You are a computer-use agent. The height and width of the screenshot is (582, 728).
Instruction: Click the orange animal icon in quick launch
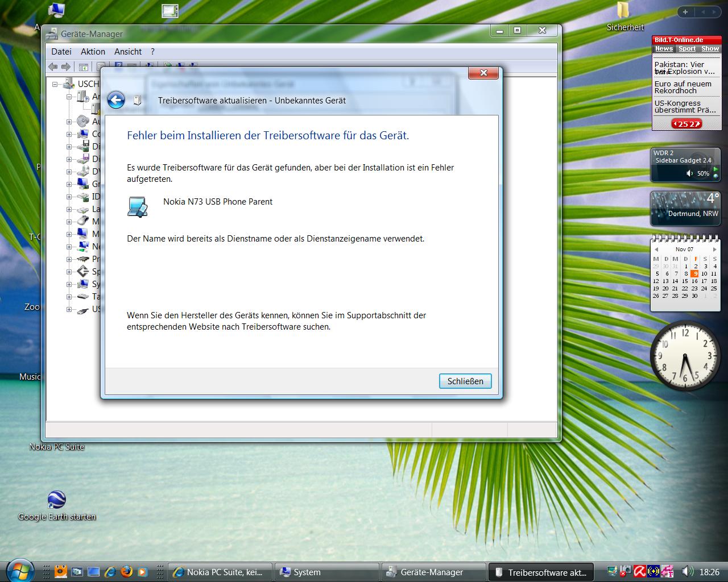[x=61, y=572]
